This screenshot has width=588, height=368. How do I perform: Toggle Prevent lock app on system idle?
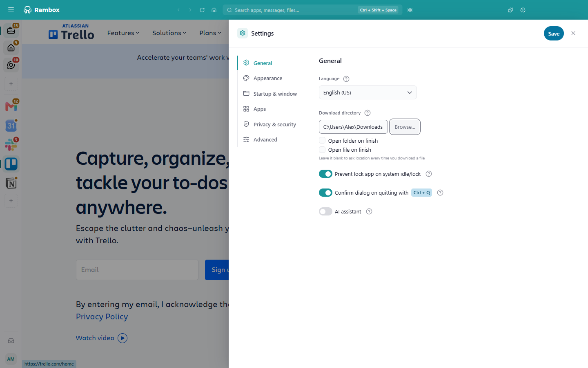(x=325, y=174)
